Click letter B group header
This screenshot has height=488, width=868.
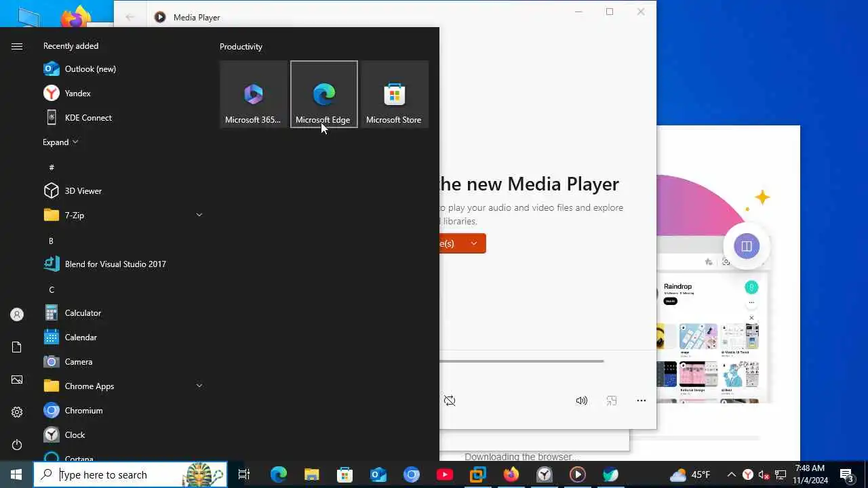pyautogui.click(x=51, y=241)
